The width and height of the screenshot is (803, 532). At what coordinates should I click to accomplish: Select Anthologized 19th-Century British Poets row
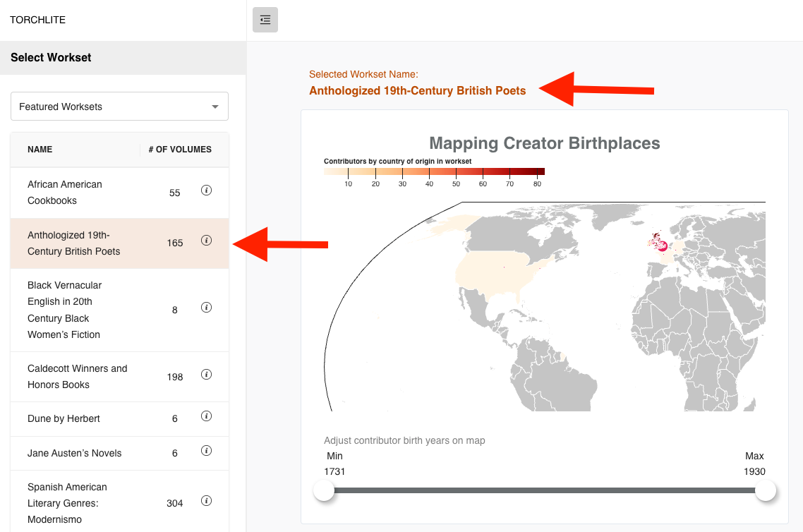tap(119, 243)
